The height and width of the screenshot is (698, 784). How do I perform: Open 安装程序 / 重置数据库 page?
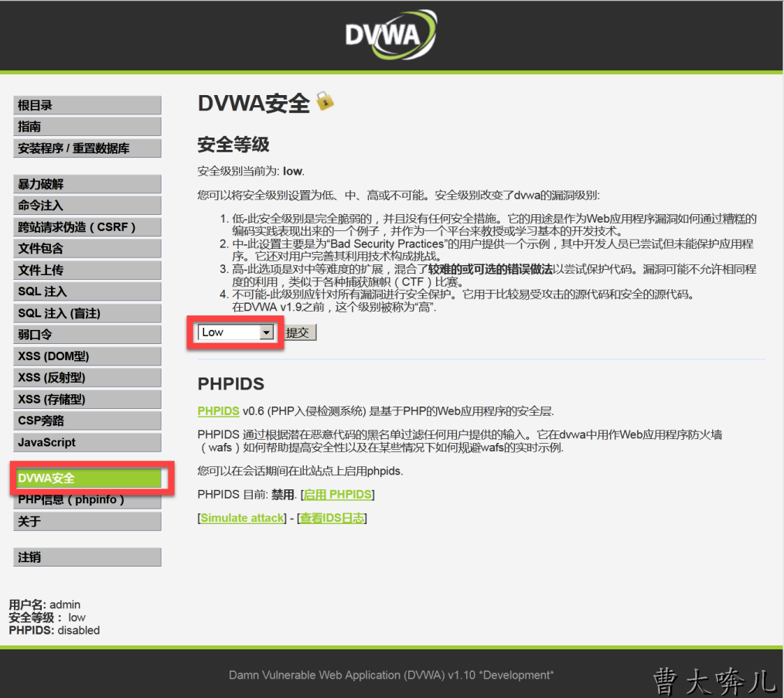(87, 148)
